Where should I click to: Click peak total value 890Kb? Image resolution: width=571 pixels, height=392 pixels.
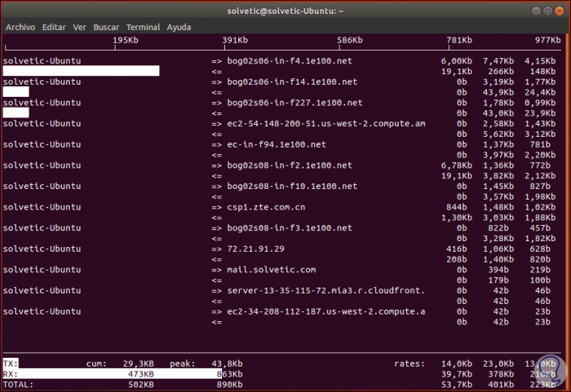(229, 385)
